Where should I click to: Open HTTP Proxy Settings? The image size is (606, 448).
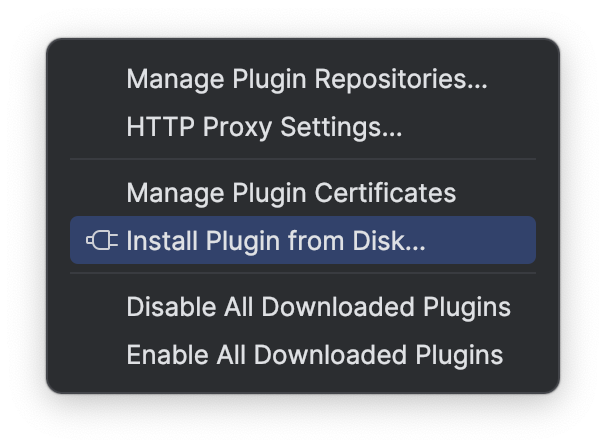pos(264,128)
